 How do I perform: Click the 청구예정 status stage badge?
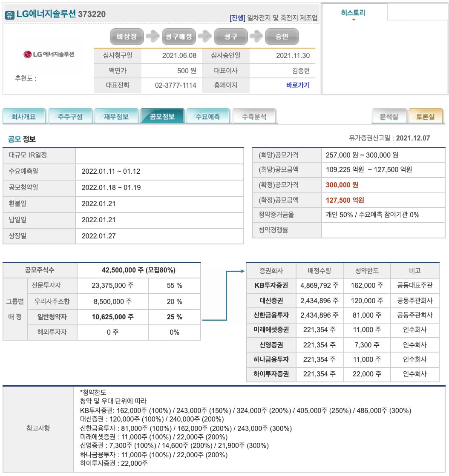(x=178, y=37)
